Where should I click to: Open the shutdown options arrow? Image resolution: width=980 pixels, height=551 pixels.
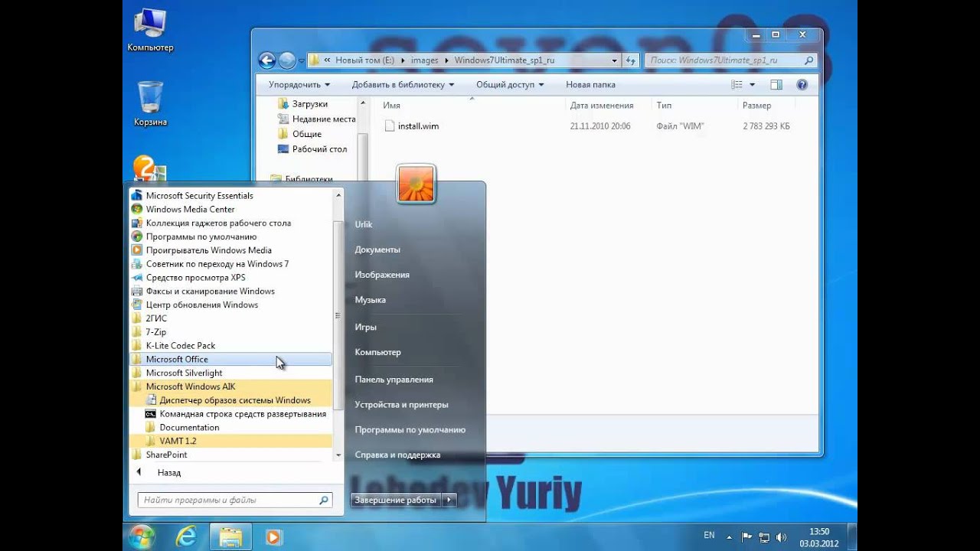click(x=449, y=500)
